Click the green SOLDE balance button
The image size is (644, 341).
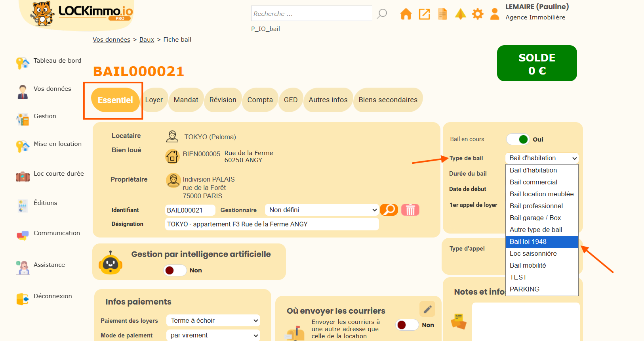tap(537, 63)
